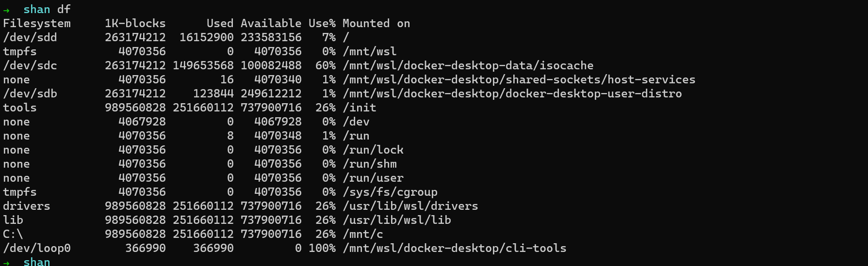Click the 'Mounted on' column header

[x=377, y=23]
